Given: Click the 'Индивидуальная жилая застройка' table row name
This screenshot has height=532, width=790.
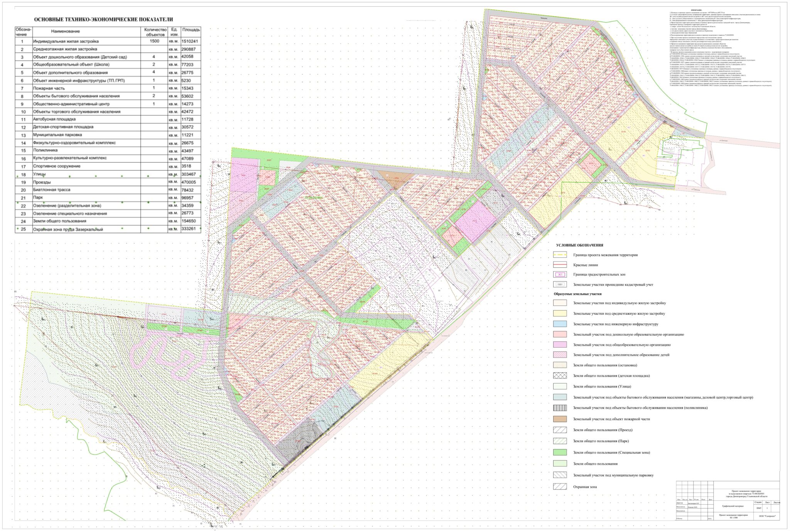Looking at the screenshot, I should point(66,41).
